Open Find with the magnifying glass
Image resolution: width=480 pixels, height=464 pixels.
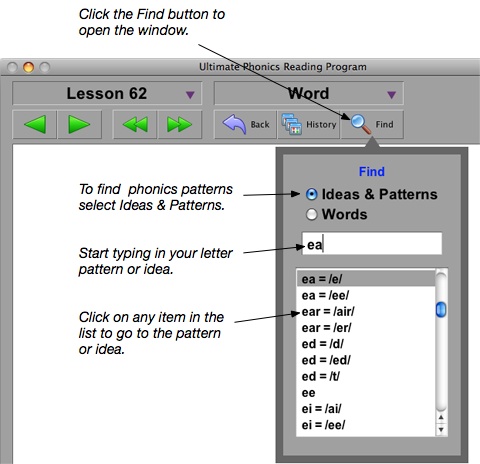[372, 124]
